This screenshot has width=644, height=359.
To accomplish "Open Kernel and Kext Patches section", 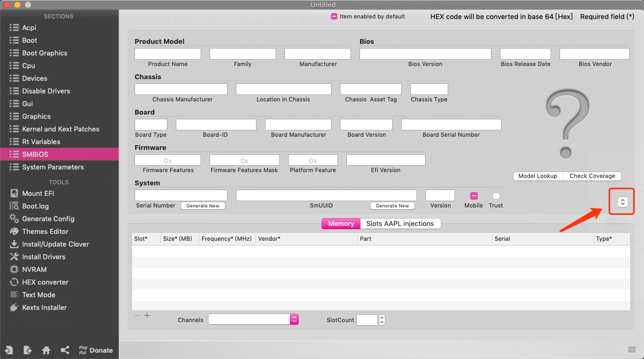I will click(x=61, y=129).
